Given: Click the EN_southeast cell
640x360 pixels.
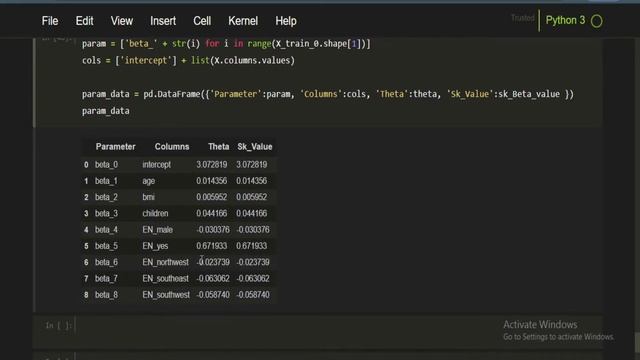Looking at the screenshot, I should [x=165, y=278].
